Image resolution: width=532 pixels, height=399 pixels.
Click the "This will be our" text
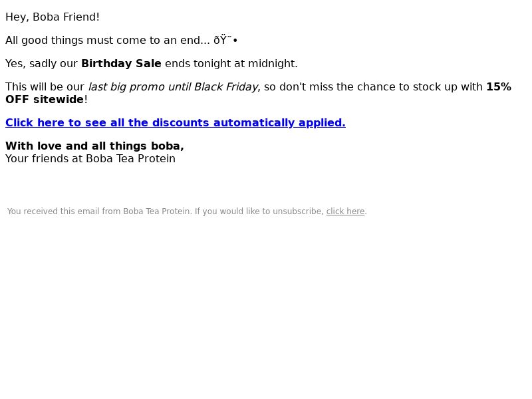point(45,87)
